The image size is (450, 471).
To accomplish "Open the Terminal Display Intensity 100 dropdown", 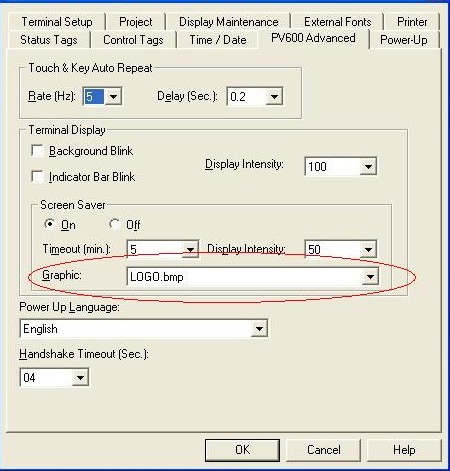I will [x=368, y=166].
